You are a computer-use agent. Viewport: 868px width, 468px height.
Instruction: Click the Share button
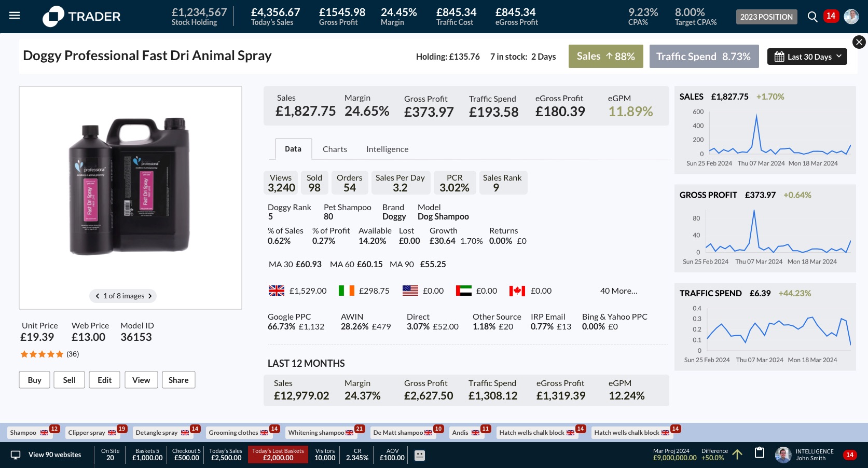tap(178, 380)
